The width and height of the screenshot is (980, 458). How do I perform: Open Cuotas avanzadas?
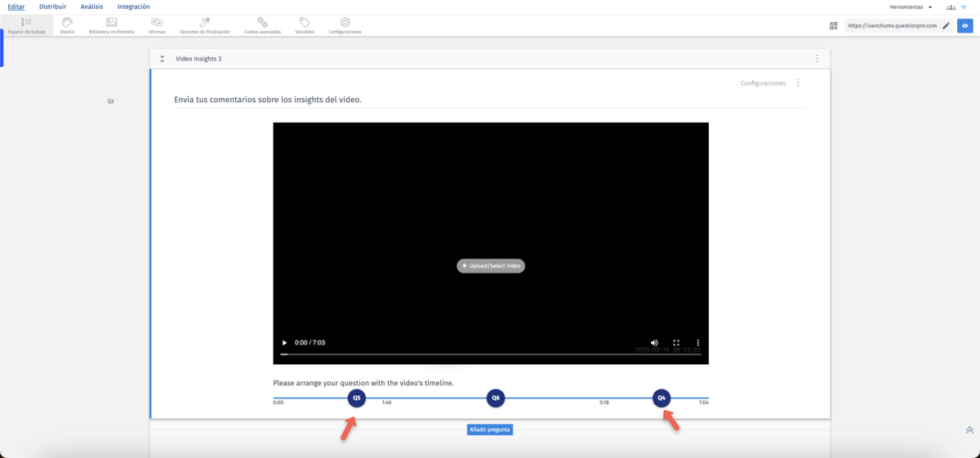point(262,25)
